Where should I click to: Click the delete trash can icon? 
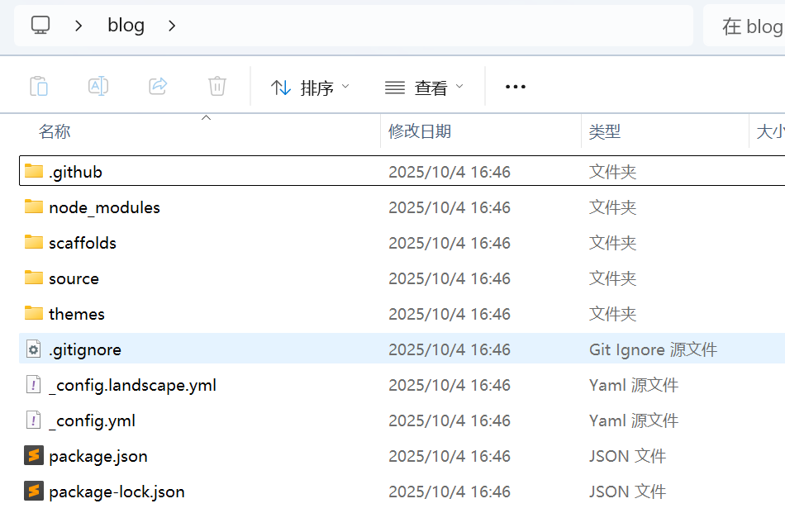point(217,87)
